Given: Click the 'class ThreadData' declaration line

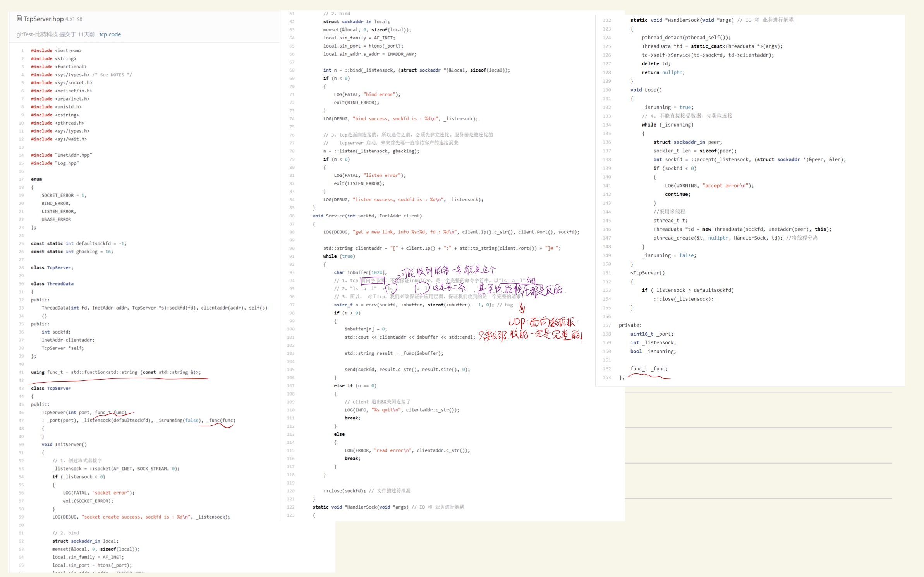Looking at the screenshot, I should tap(52, 284).
